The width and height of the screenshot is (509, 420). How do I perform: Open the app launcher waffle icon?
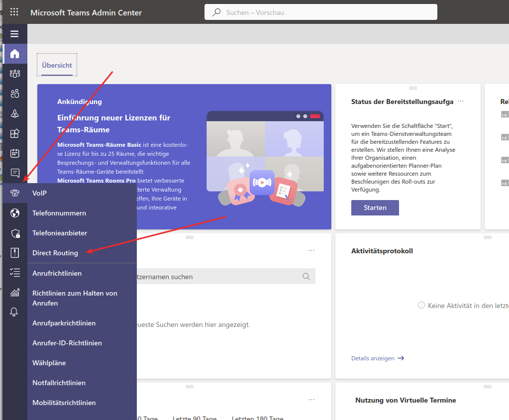point(14,12)
